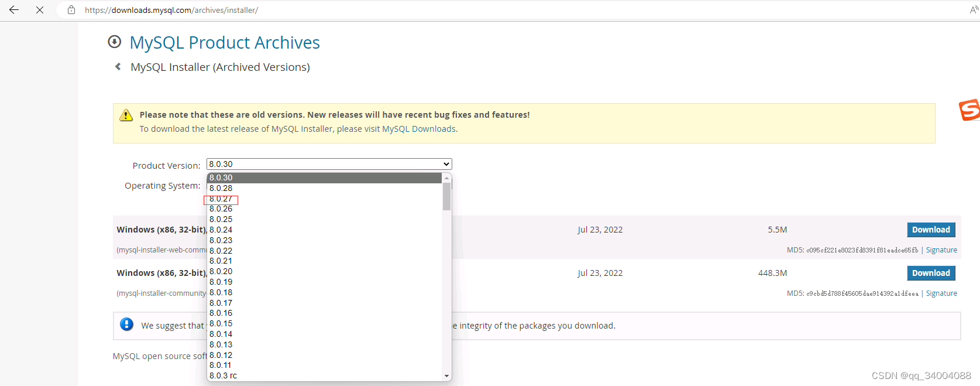The image size is (980, 386).
Task: Choose 8.0.19 from the version list
Action: point(325,282)
